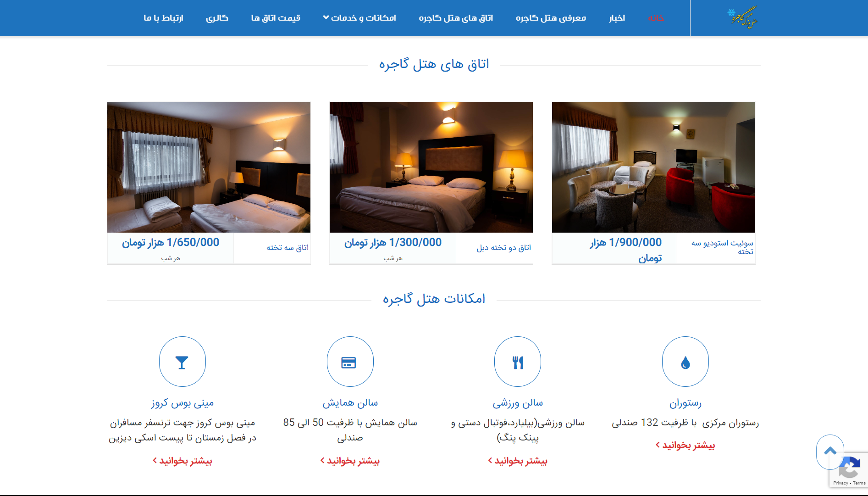
Task: Click the cocktail glass minibus icon
Action: tap(182, 362)
